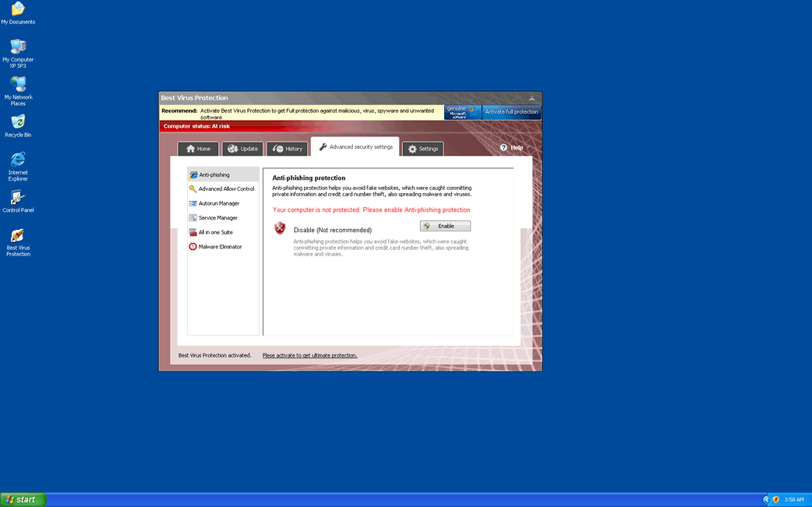Click the security shield tray icon
Image resolution: width=812 pixels, height=507 pixels.
776,499
